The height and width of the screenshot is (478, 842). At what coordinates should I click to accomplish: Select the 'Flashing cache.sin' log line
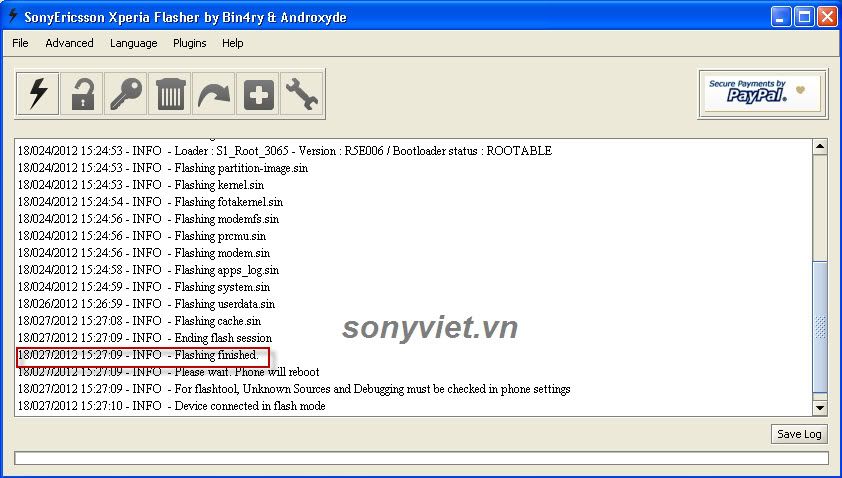pyautogui.click(x=140, y=321)
